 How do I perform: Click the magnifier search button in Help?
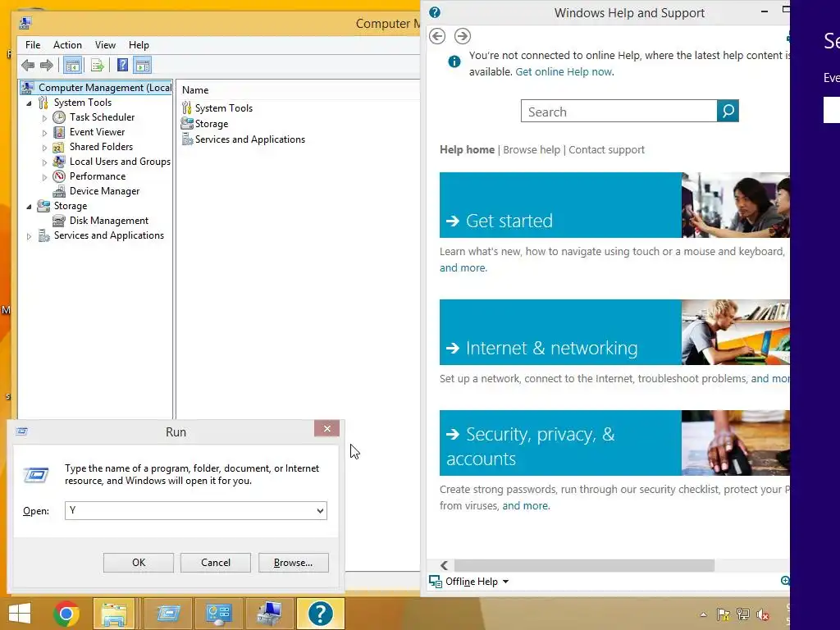pos(728,111)
